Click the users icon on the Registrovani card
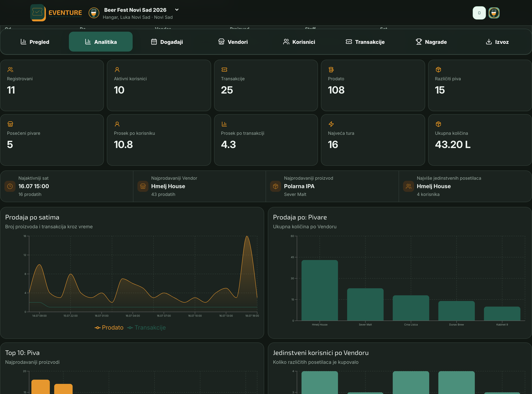Image resolution: width=532 pixels, height=394 pixels. coord(10,70)
